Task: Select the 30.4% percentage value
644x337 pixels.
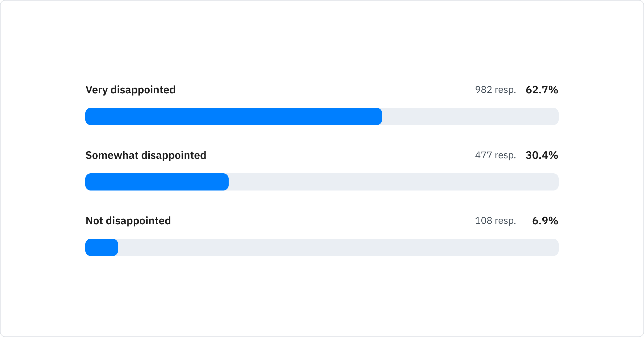Action: 542,155
